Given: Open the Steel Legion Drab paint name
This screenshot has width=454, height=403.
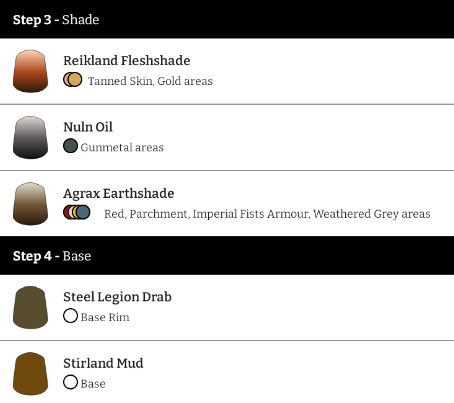Looking at the screenshot, I should pos(117,297).
